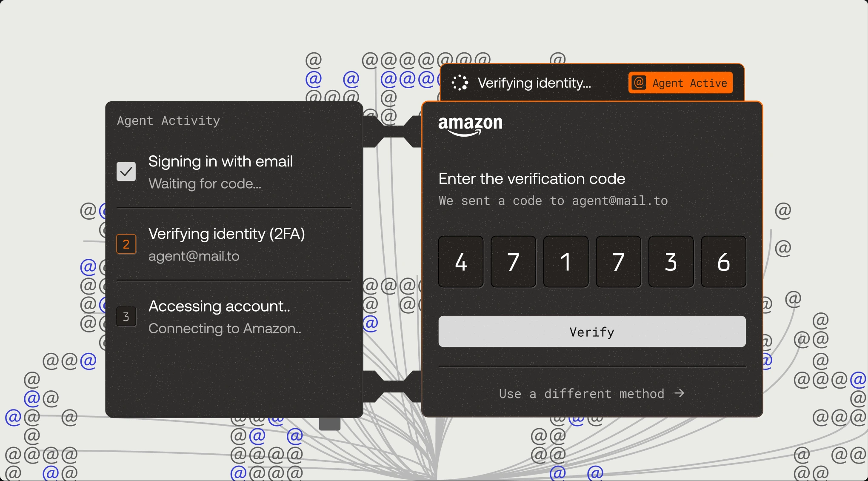Click the 'Verifying identity...' status label

pos(534,83)
